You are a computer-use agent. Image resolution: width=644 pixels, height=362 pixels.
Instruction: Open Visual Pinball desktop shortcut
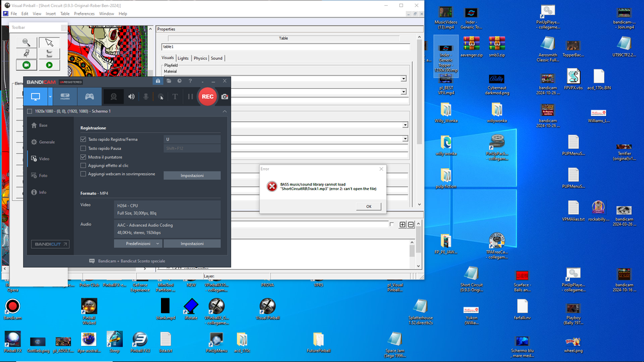click(x=268, y=309)
